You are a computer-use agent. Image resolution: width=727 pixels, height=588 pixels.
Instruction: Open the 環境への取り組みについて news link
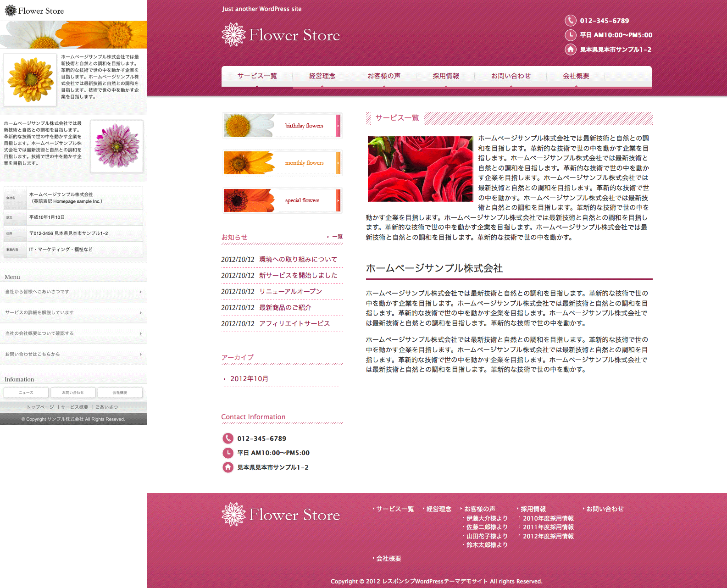pos(298,260)
